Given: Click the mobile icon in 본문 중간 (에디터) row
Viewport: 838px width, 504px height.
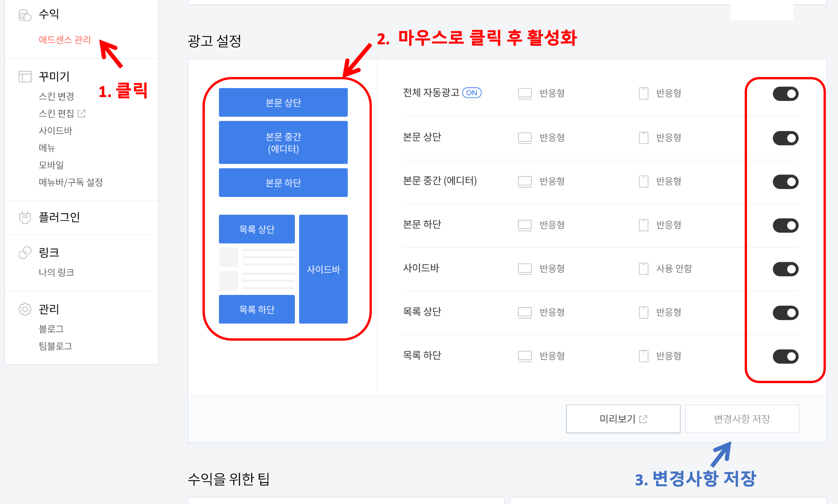Looking at the screenshot, I should click(x=643, y=182).
